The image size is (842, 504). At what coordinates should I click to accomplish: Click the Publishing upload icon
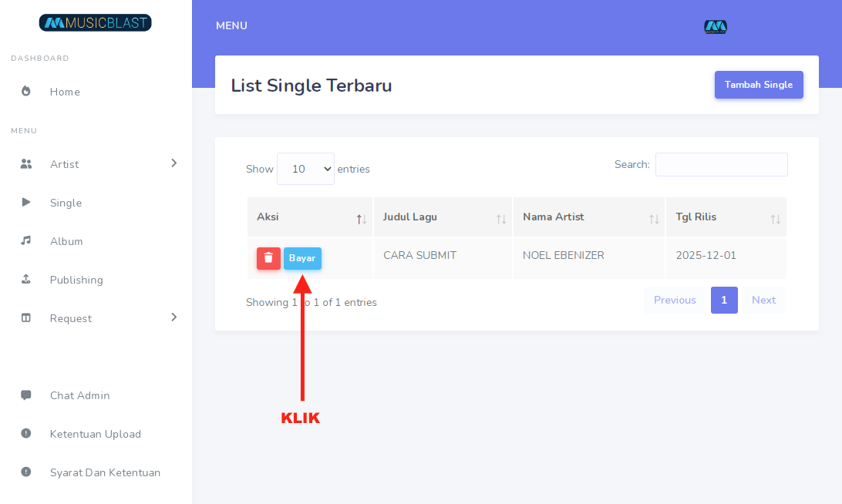pyautogui.click(x=26, y=280)
